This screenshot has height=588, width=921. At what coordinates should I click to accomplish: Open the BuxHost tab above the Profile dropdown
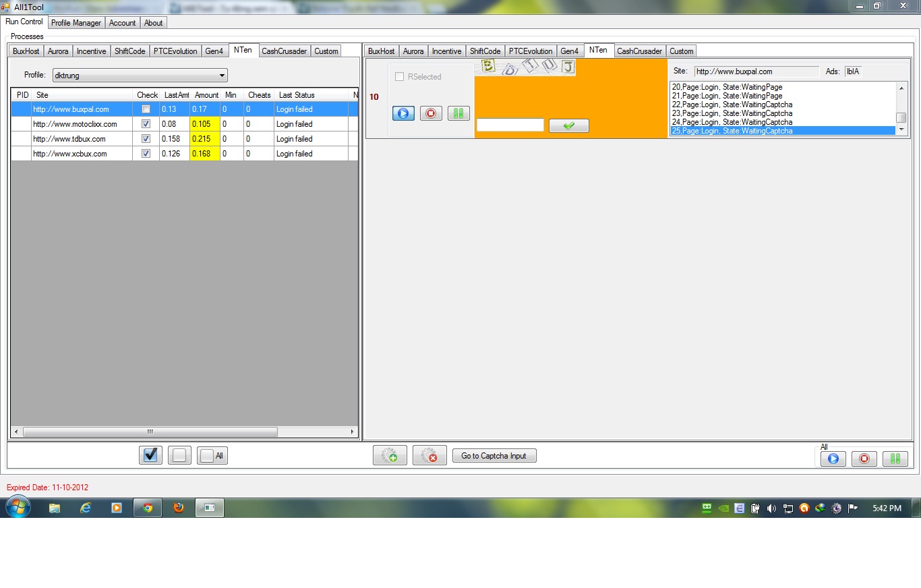coord(26,51)
